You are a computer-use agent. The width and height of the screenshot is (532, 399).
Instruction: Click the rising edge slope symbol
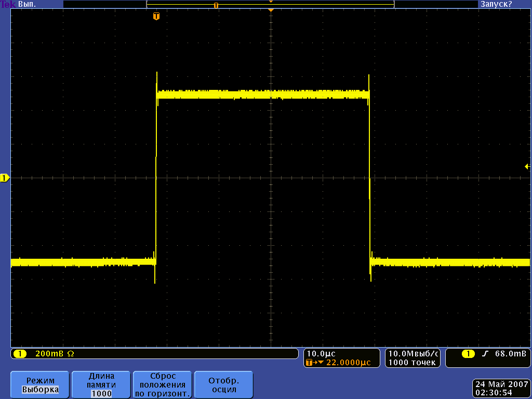point(485,354)
